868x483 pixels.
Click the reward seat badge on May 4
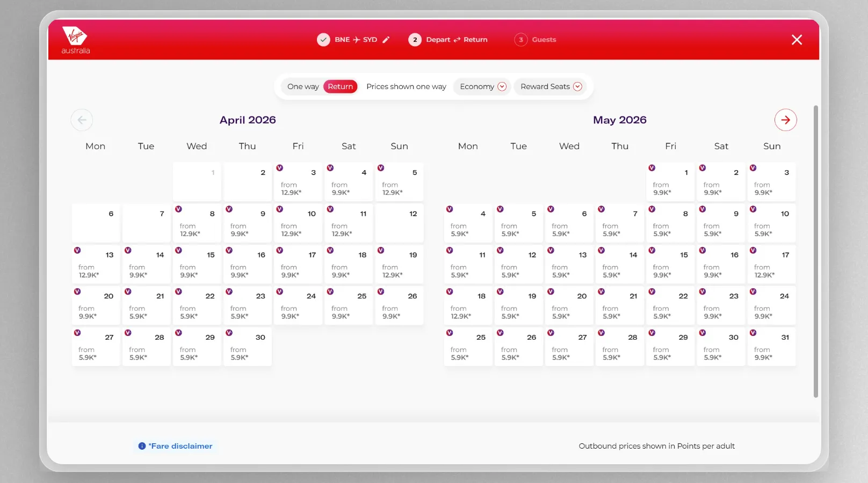point(450,209)
